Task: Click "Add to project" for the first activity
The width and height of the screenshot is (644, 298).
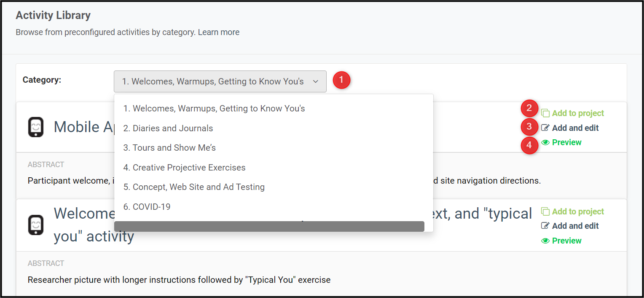Action: click(579, 113)
